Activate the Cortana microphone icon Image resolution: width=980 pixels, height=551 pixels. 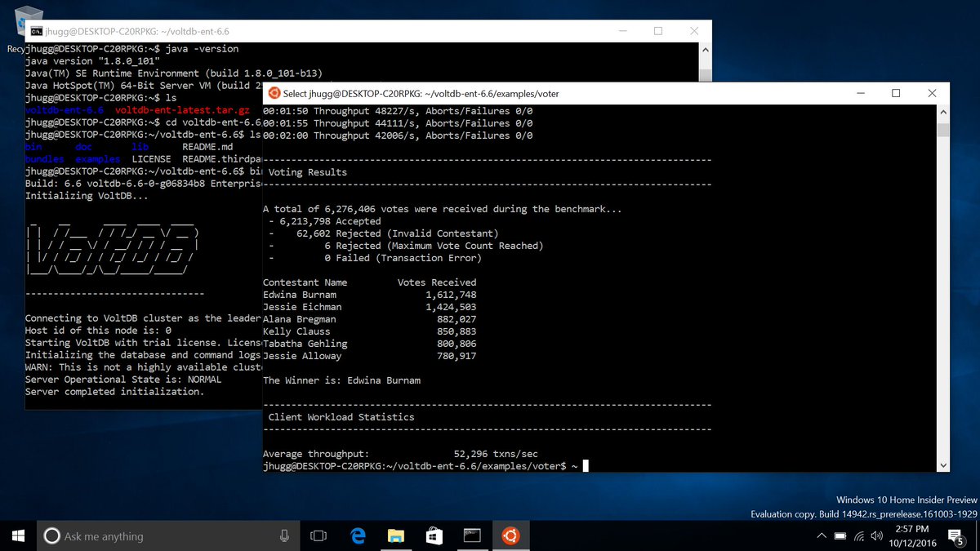coord(284,535)
